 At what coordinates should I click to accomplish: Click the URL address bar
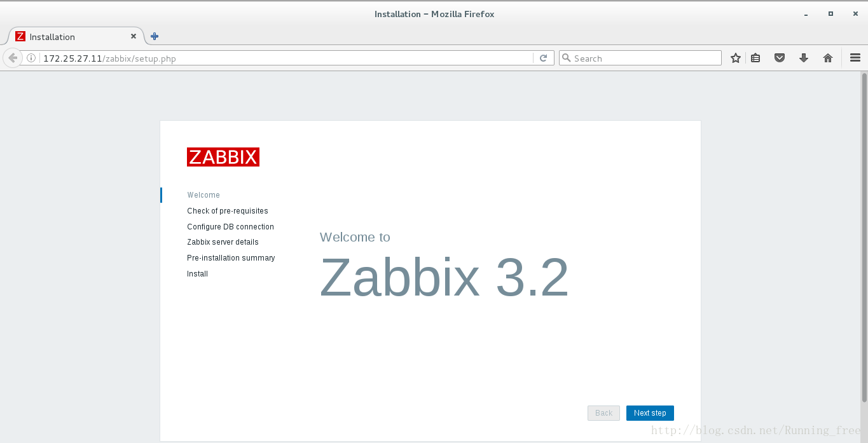click(286, 58)
